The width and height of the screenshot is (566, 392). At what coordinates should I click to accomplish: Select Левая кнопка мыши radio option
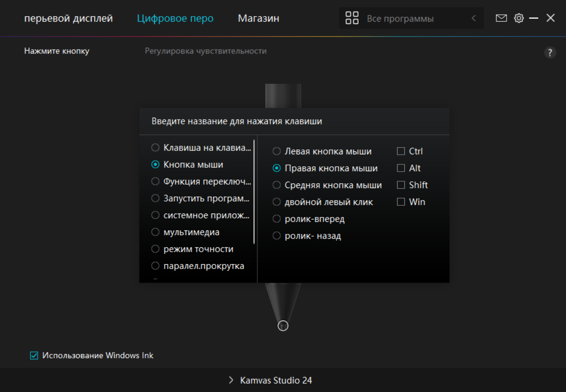[x=276, y=151]
